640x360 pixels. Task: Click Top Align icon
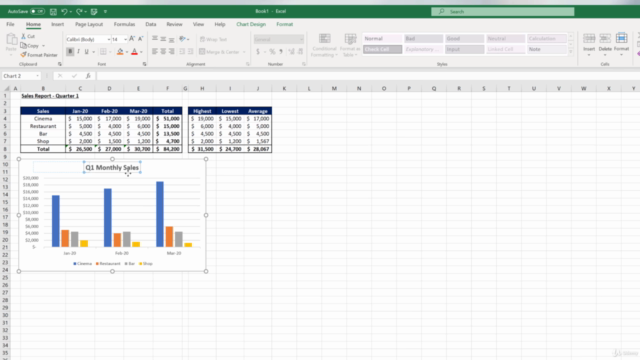click(x=155, y=39)
